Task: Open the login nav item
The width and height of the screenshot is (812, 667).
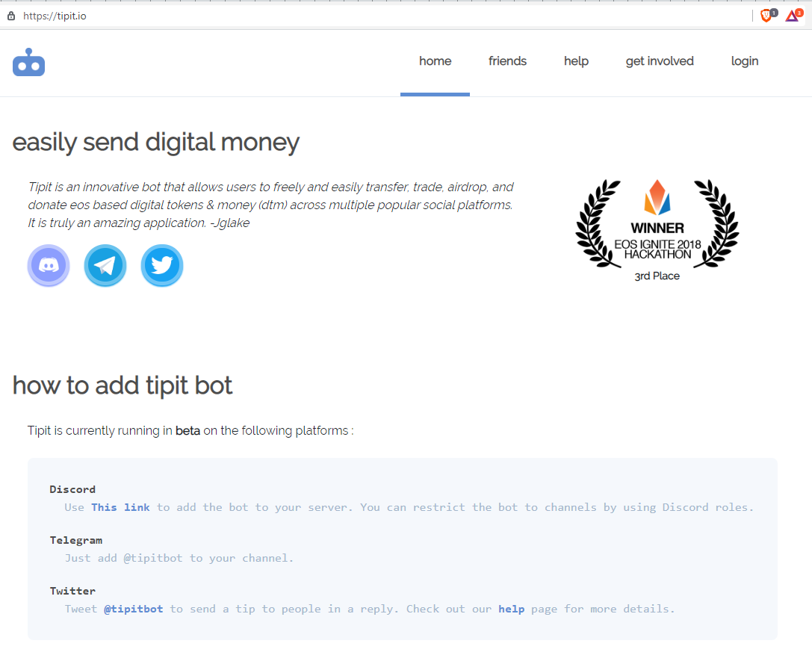Action: pos(745,61)
